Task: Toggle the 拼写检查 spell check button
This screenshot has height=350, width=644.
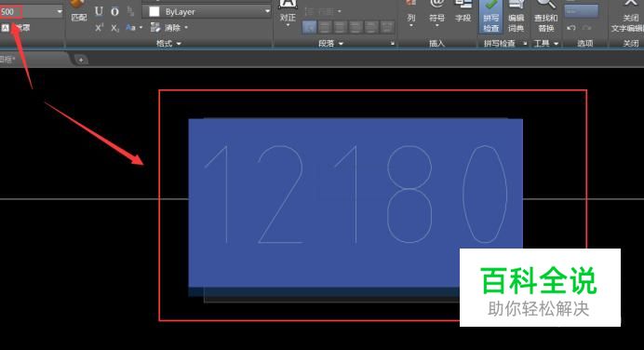Action: pyautogui.click(x=490, y=17)
